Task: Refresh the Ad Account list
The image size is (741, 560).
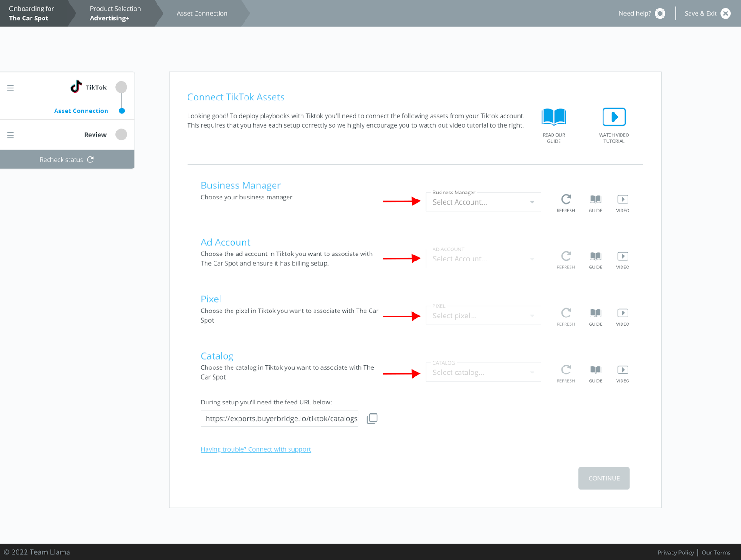Action: click(566, 256)
